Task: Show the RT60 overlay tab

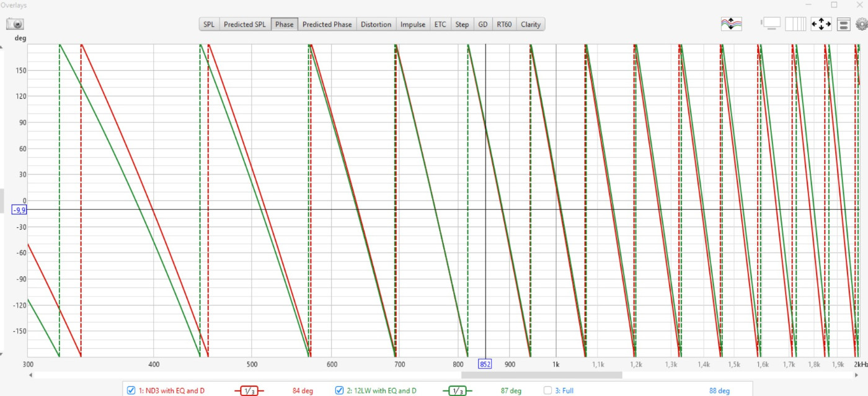Action: click(x=503, y=24)
